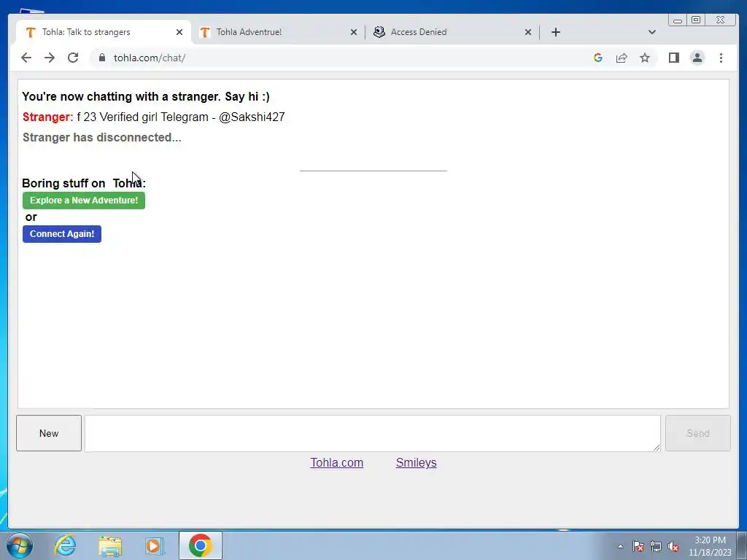Focus the chat message text box
The image size is (747, 560).
tap(373, 433)
